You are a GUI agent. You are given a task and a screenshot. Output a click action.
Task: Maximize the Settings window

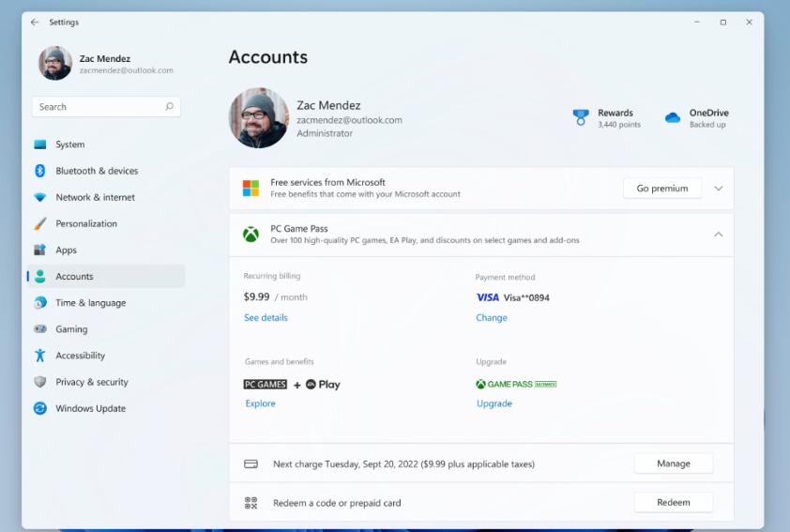(723, 23)
